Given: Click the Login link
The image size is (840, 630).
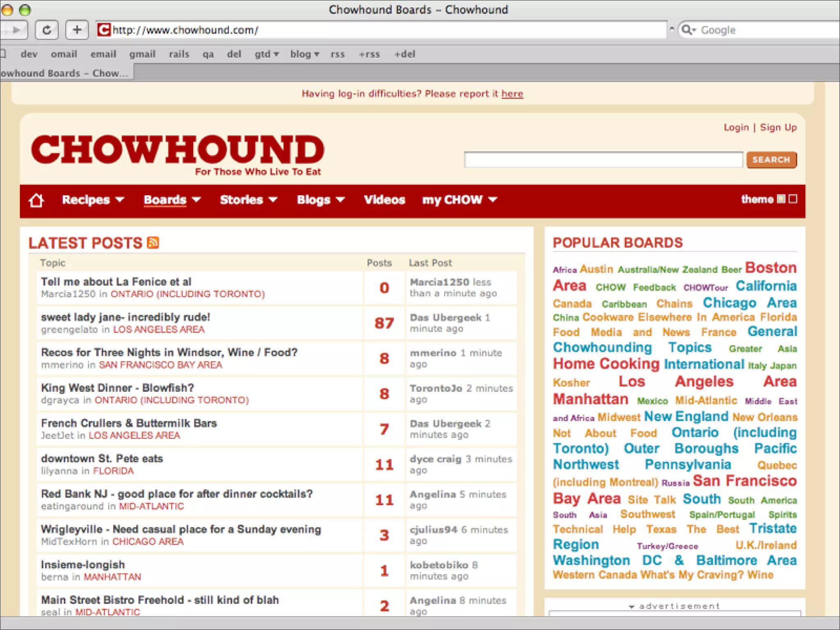Looking at the screenshot, I should tap(736, 128).
